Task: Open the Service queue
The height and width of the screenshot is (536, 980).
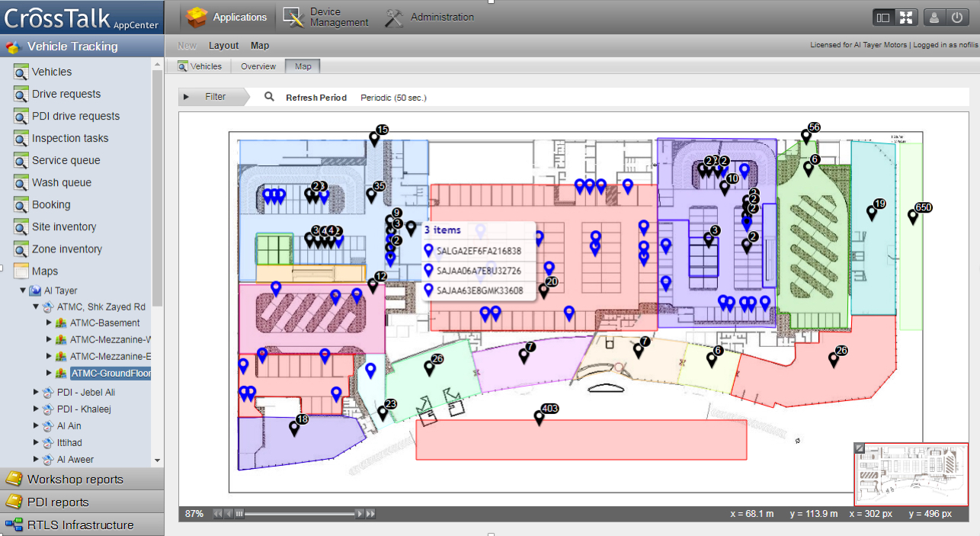Action: click(x=66, y=160)
